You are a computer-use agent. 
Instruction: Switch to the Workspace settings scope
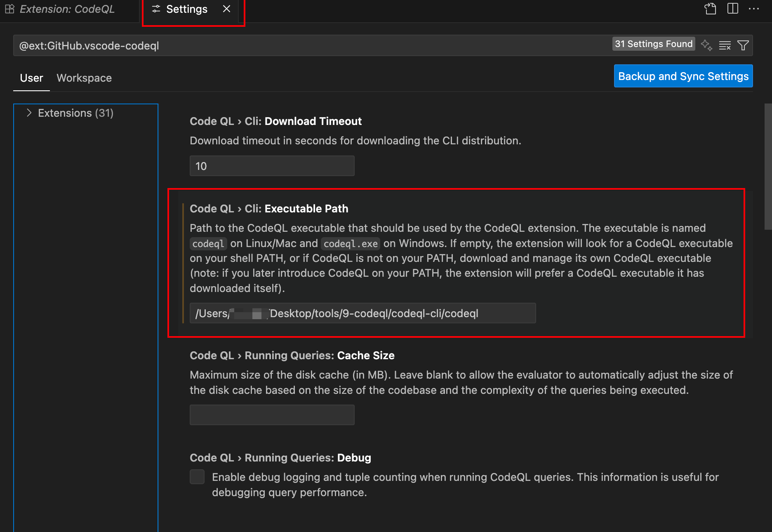pos(84,78)
